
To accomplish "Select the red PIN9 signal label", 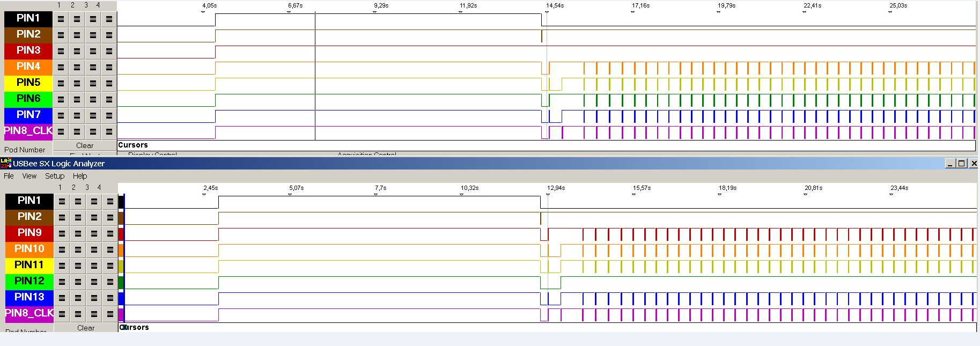I will (x=30, y=233).
